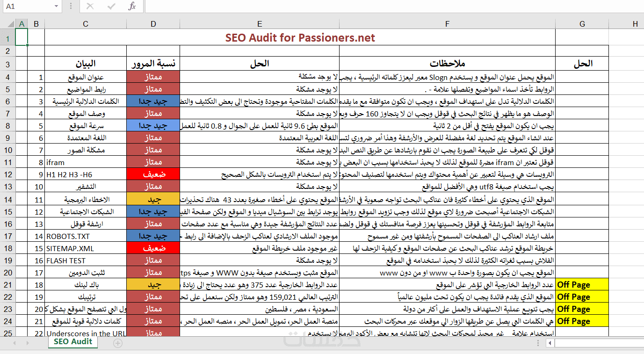Click the Name Box showing A1
Screen dimensions: 644x354
tap(26, 7)
